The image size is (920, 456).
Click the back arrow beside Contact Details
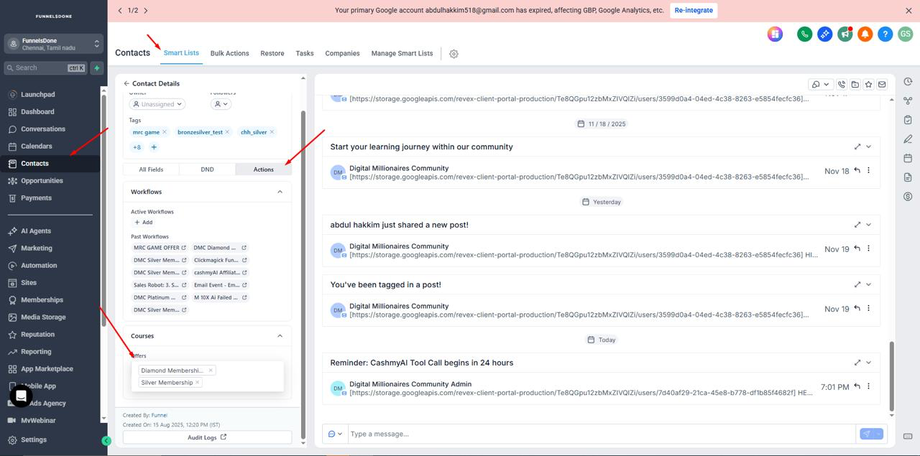[x=127, y=83]
